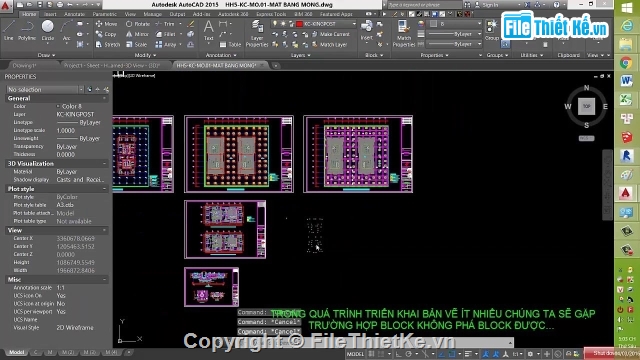Click the Make Current layer button
This screenshot has height=360, width=640.
coord(331,34)
